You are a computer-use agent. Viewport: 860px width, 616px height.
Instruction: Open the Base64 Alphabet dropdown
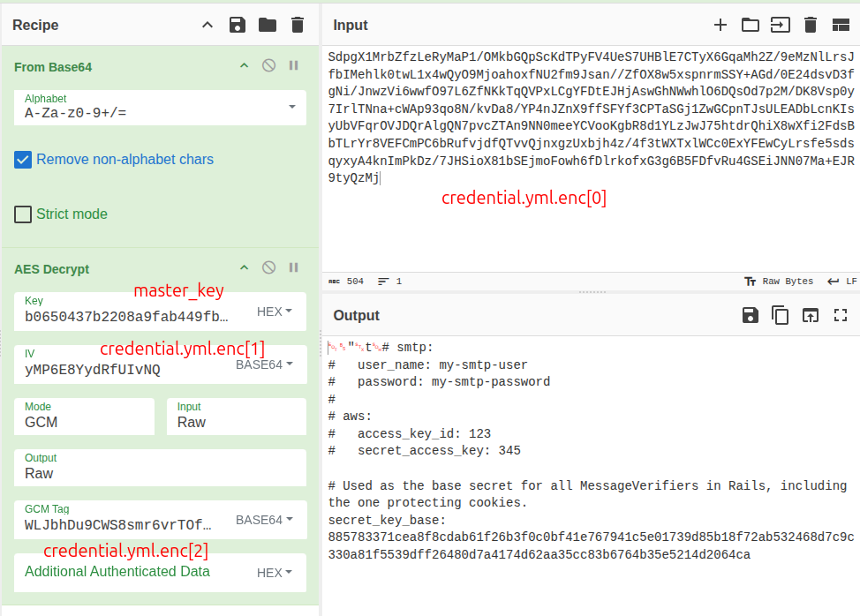[x=160, y=108]
